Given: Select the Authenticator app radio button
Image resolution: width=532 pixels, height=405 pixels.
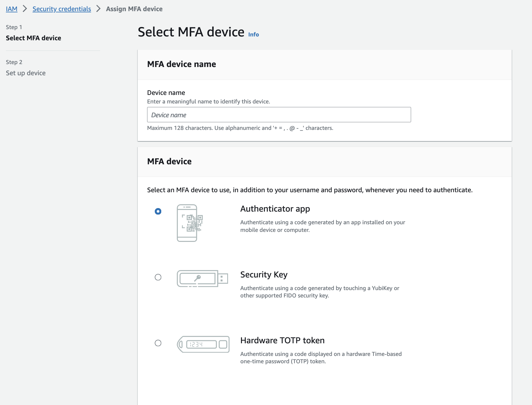Looking at the screenshot, I should pos(158,211).
